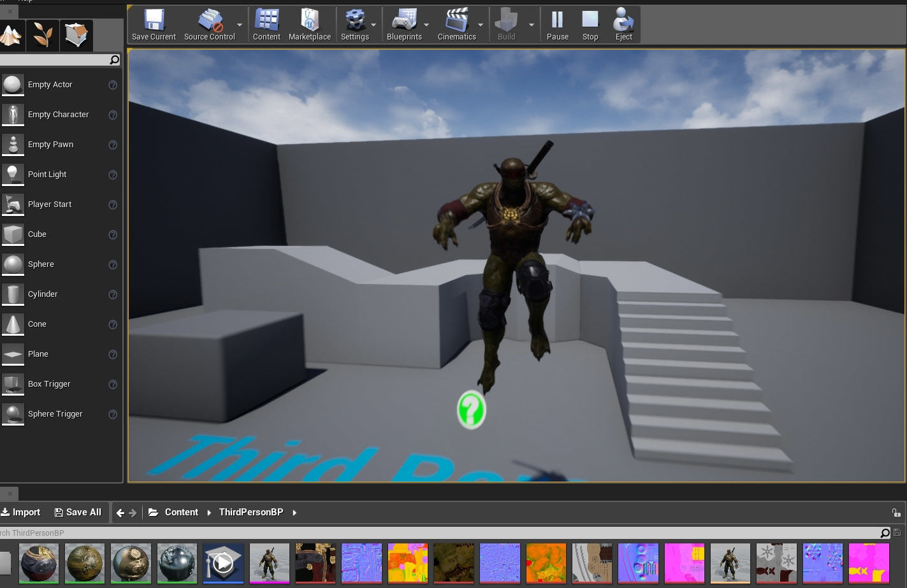Viewport: 907px width, 588px height.
Task: Open help for Cube
Action: (113, 234)
